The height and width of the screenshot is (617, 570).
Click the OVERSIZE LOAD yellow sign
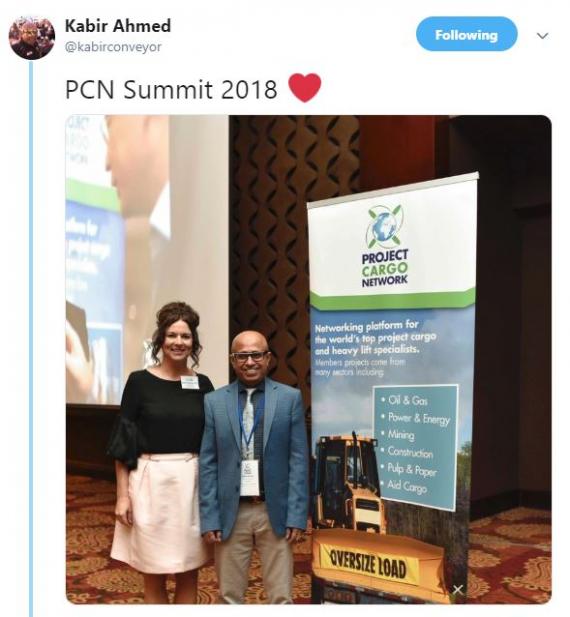click(x=367, y=564)
